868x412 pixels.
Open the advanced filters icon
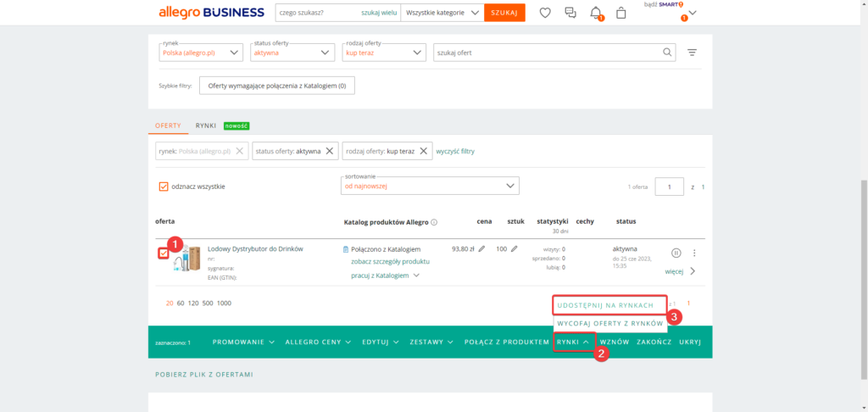(x=692, y=53)
